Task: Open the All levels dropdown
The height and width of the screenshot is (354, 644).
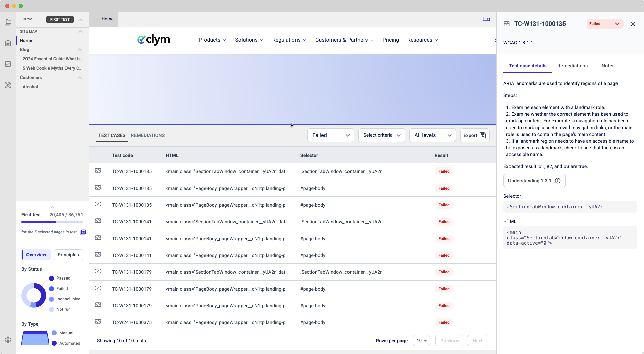Action: 433,135
